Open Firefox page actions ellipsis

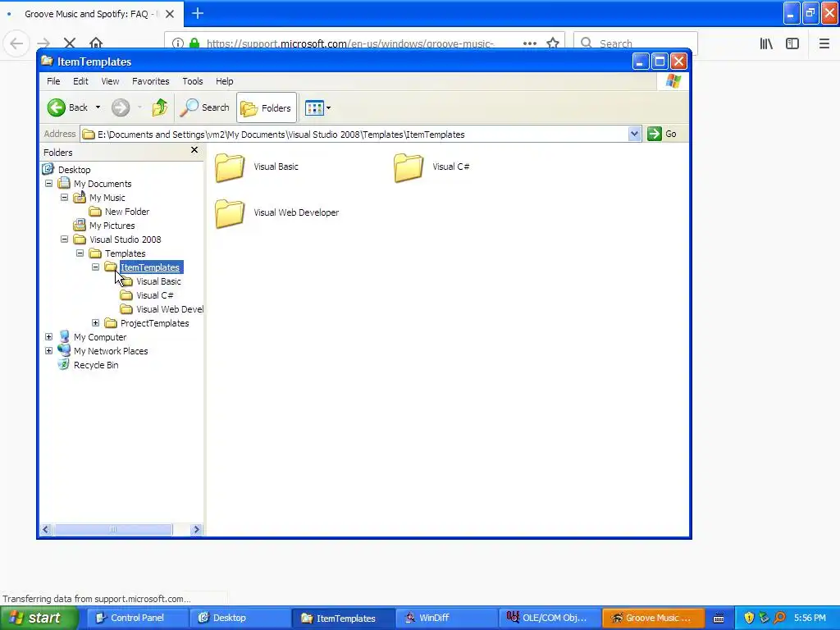tap(530, 43)
